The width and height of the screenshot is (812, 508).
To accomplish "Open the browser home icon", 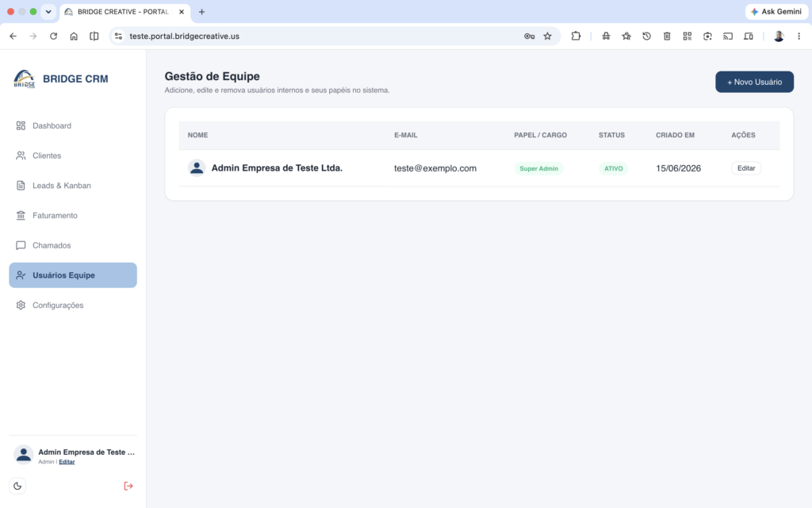I will click(74, 37).
